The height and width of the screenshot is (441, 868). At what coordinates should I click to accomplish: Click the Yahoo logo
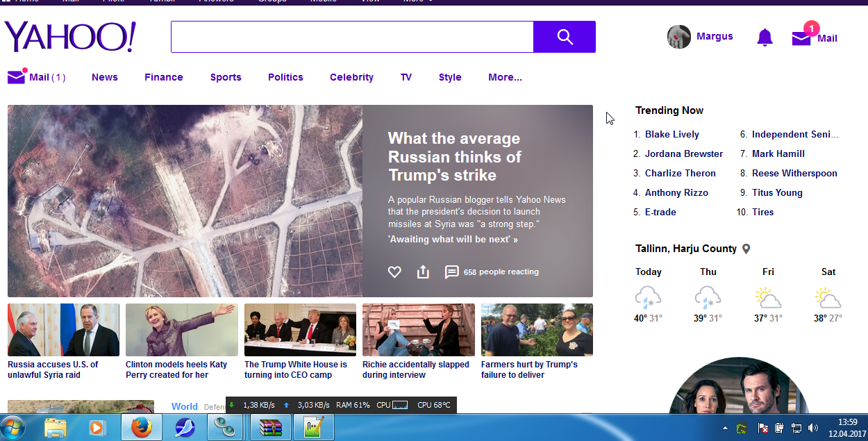point(70,37)
